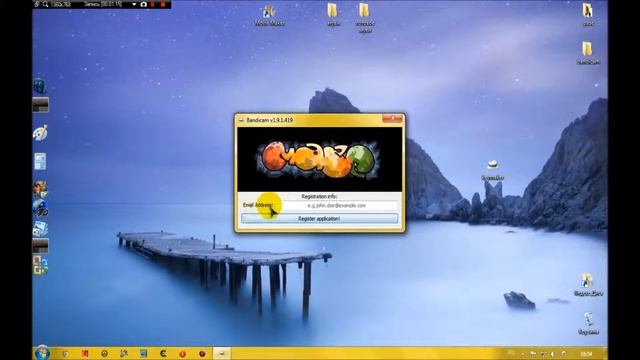Select the desktop folder with the two-line label
Image resolution: width=640 pixels, height=360 pixels.
(364, 18)
